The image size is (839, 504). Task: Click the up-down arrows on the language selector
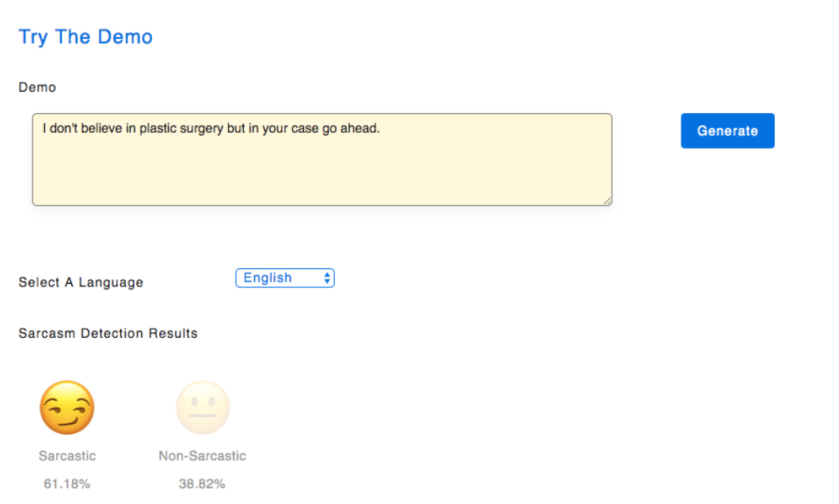(326, 278)
